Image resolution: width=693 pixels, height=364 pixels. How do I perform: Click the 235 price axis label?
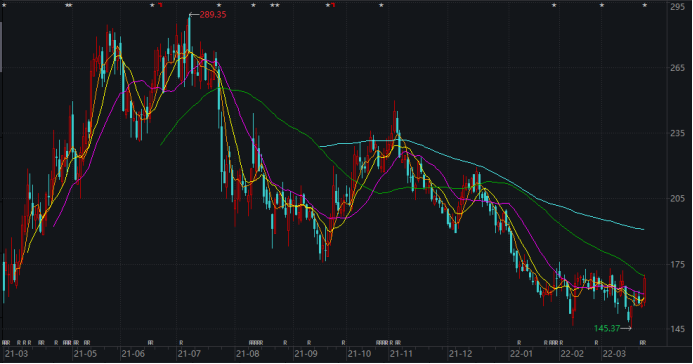tap(678, 133)
